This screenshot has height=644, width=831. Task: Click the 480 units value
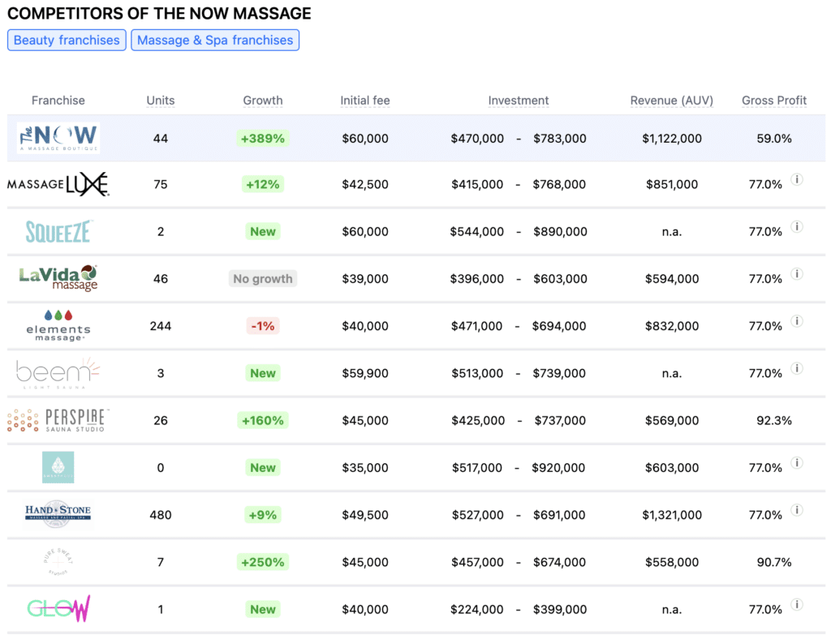pyautogui.click(x=161, y=515)
